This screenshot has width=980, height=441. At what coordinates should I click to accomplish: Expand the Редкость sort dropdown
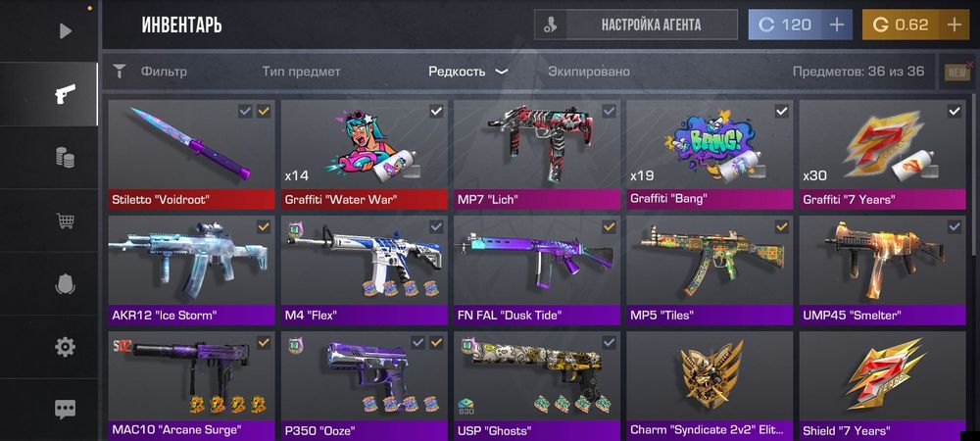pos(467,72)
